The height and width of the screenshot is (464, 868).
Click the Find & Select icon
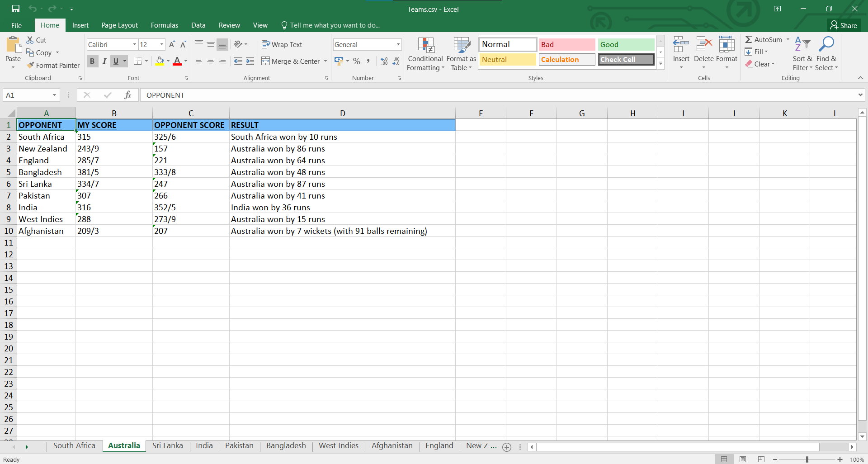pos(826,53)
